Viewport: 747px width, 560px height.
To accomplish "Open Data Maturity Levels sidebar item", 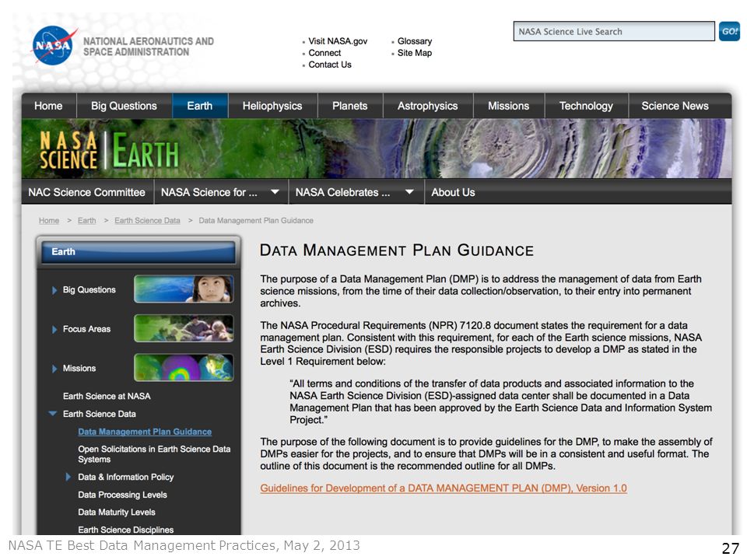I will pyautogui.click(x=116, y=513).
